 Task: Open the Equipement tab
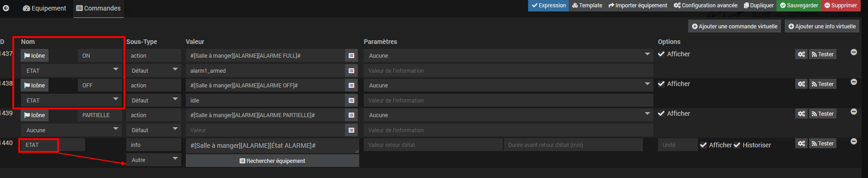pyautogui.click(x=44, y=8)
